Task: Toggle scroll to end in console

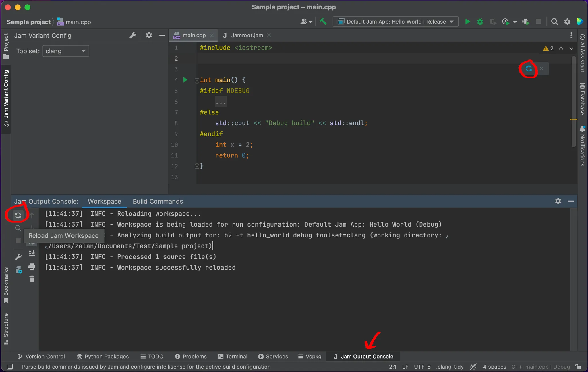Action: pyautogui.click(x=32, y=254)
